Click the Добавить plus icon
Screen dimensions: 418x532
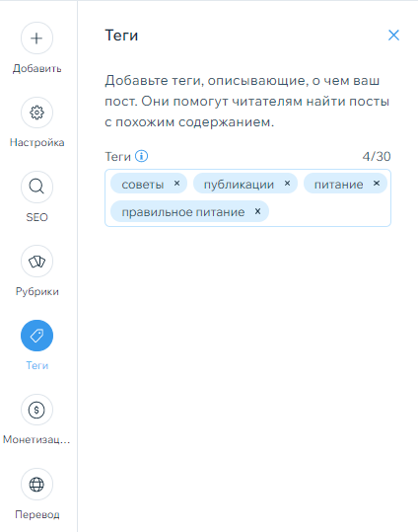coord(36,38)
